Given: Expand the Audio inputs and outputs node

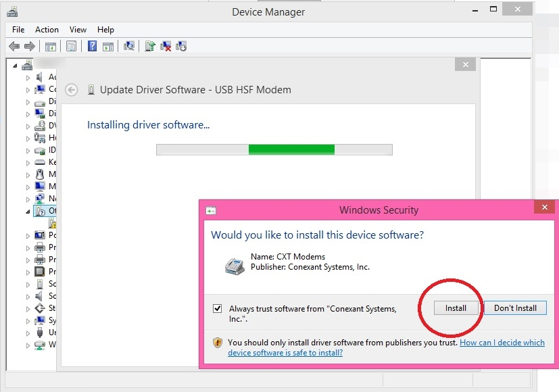Looking at the screenshot, I should (x=27, y=76).
